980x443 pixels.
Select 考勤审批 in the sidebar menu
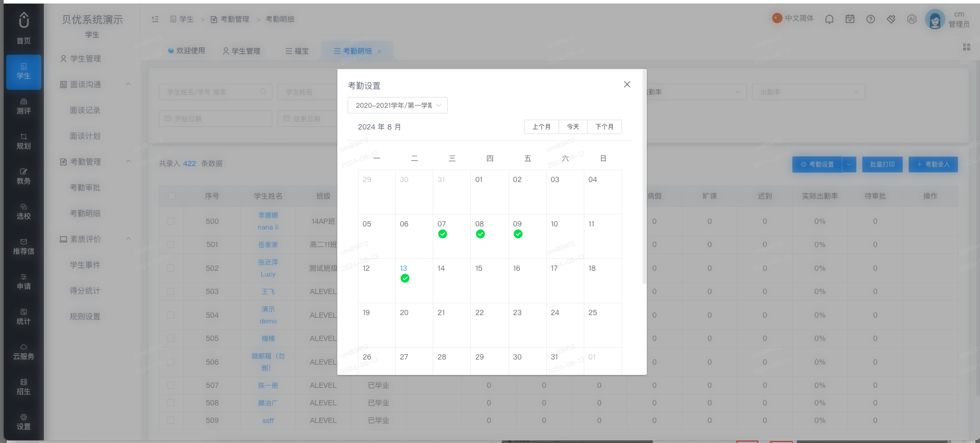pos(85,187)
